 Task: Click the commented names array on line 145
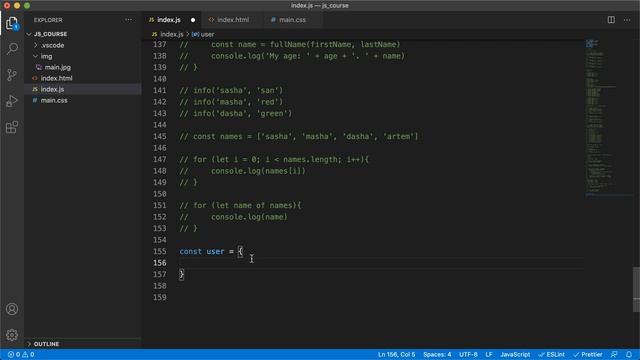(299, 136)
